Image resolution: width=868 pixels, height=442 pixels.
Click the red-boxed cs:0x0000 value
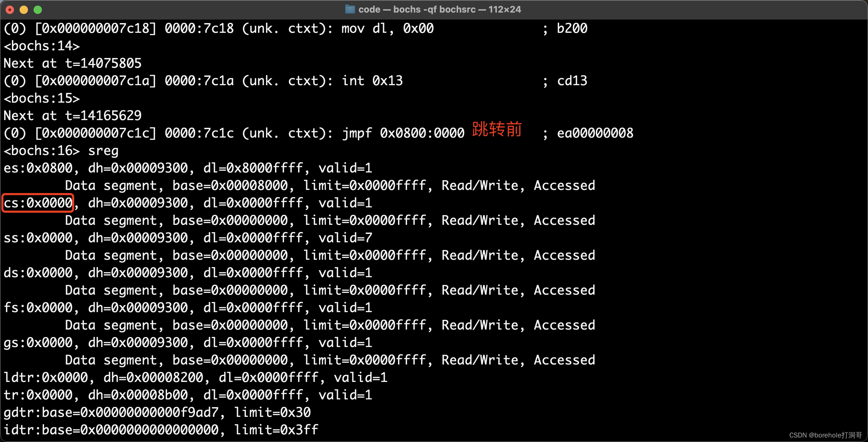click(38, 203)
